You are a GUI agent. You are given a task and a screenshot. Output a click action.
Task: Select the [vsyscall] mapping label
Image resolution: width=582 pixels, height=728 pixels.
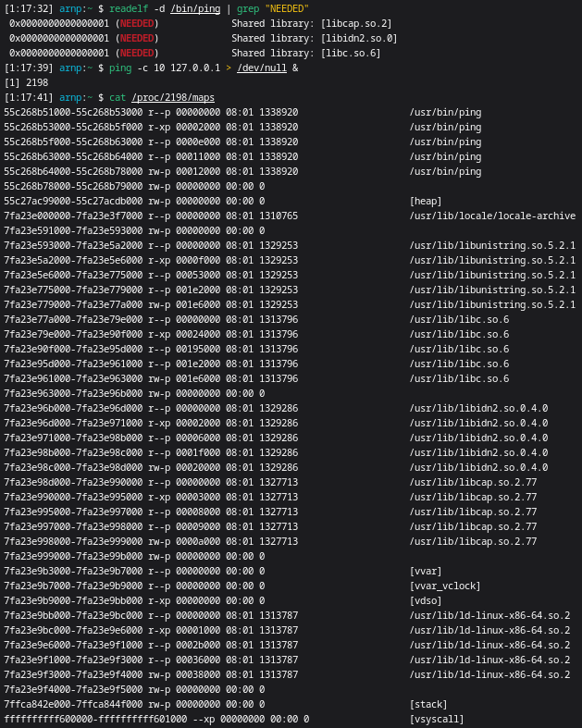coord(437,719)
